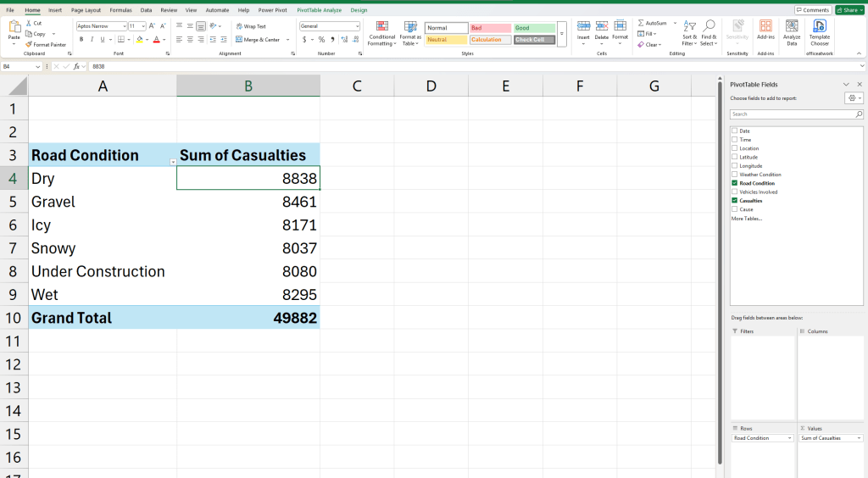Click the Conditional Formatting icon
The height and width of the screenshot is (478, 868).
click(381, 27)
